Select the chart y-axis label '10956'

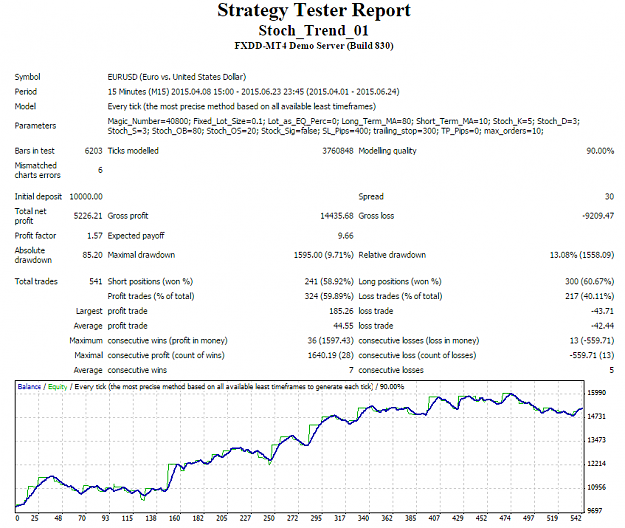pos(597,487)
